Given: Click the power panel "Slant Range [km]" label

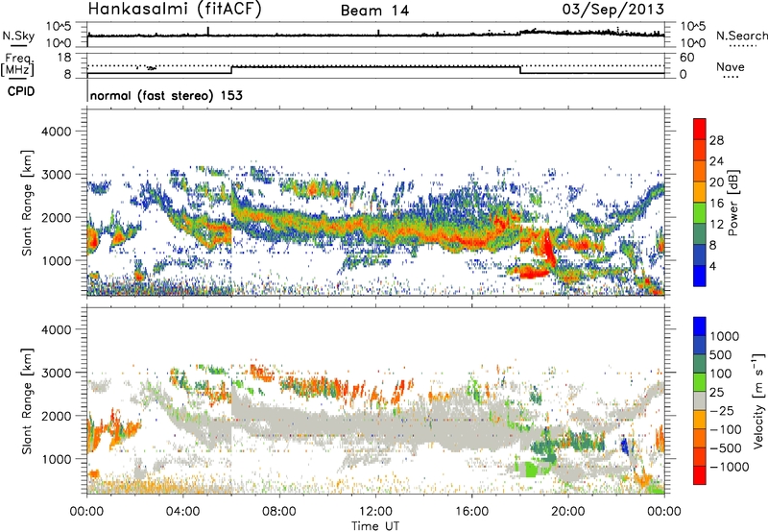Looking at the screenshot, I should (27, 203).
